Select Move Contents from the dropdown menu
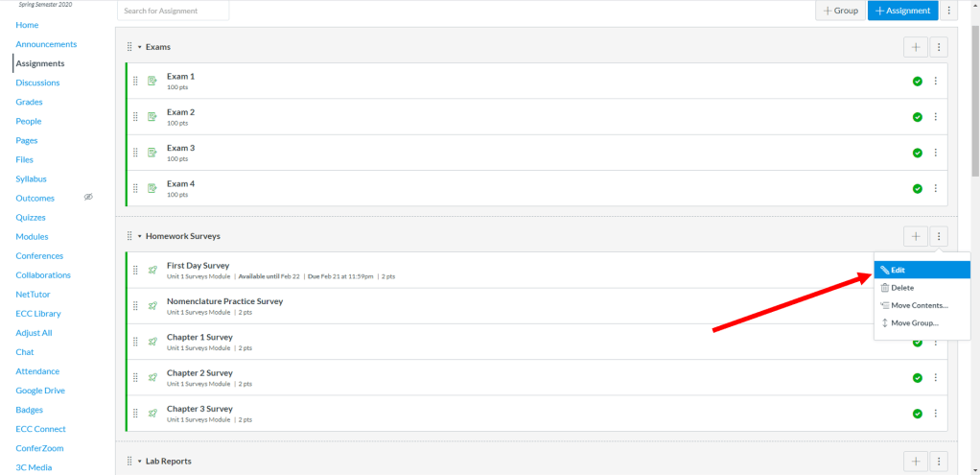 pos(919,305)
